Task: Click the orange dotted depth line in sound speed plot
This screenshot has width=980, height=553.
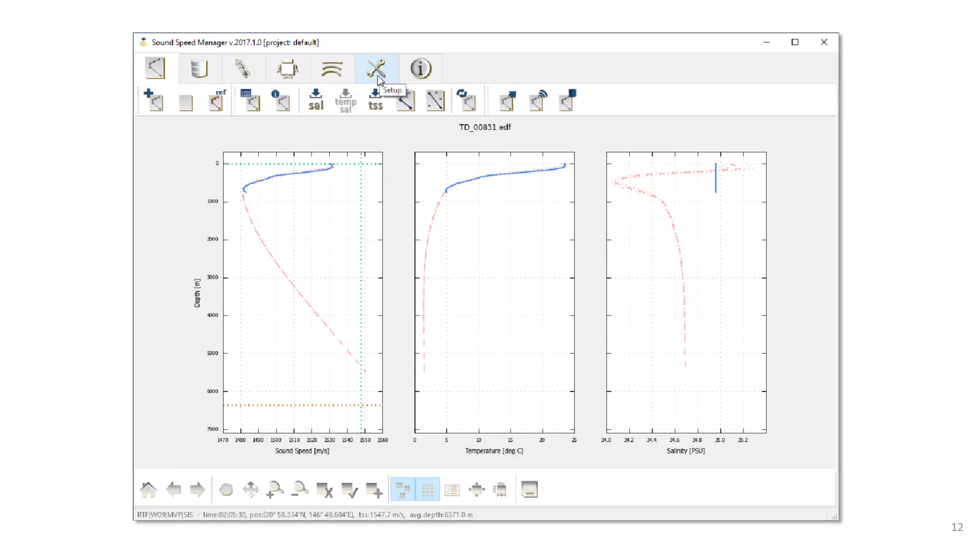Action: (287, 405)
